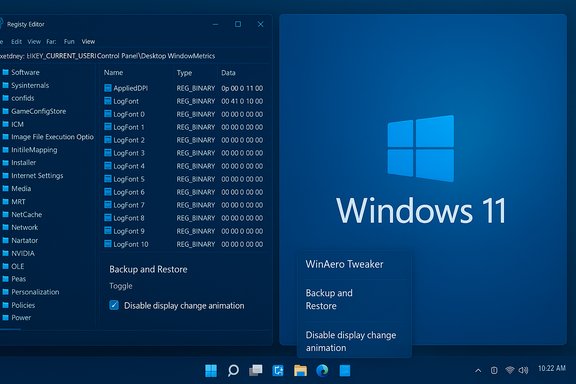Select the LogFont 1 value icon

pyautogui.click(x=108, y=127)
